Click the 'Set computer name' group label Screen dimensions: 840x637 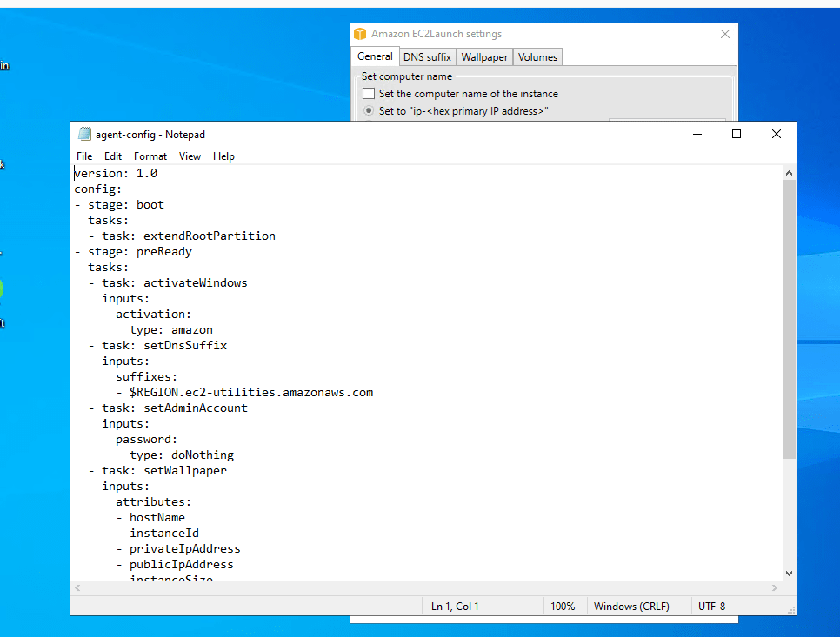pos(407,76)
